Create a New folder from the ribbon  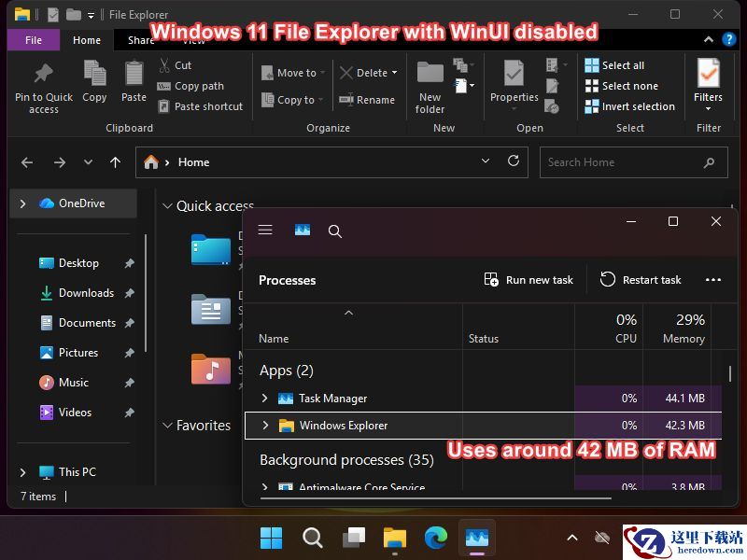click(430, 88)
